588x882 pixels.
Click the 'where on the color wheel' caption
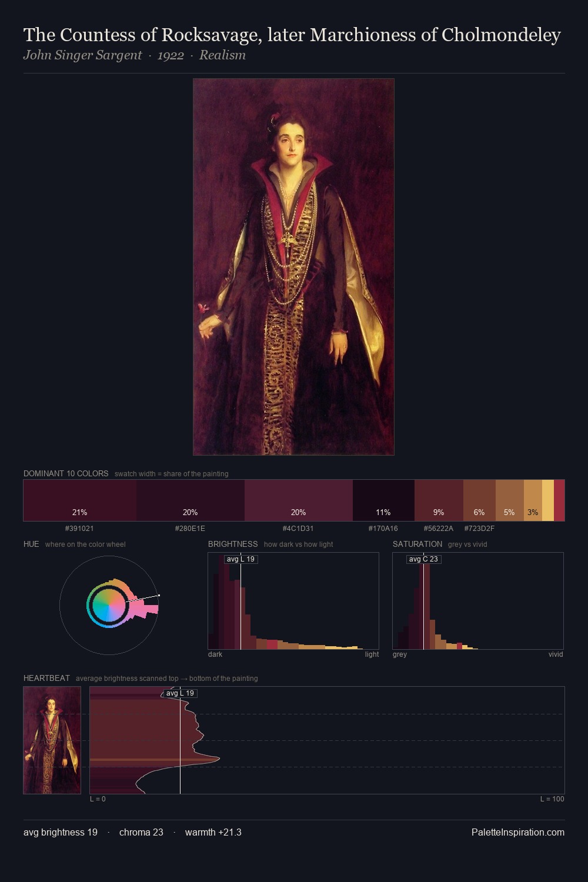tap(85, 544)
